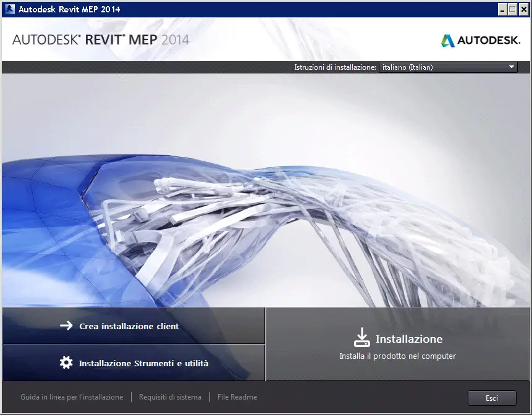Click 'Installa il prodotto nel computer' text
The width and height of the screenshot is (532, 415).
click(397, 356)
